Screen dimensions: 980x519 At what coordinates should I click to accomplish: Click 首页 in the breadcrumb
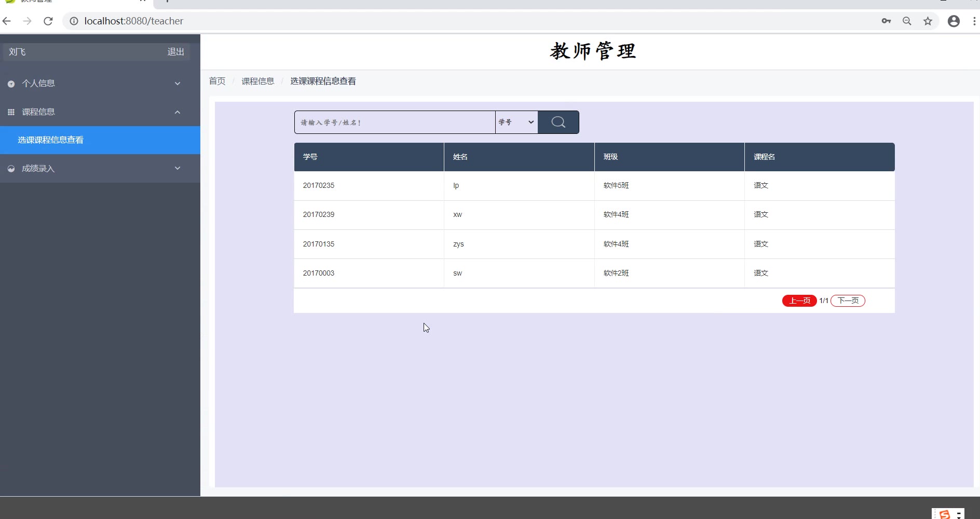pyautogui.click(x=217, y=81)
